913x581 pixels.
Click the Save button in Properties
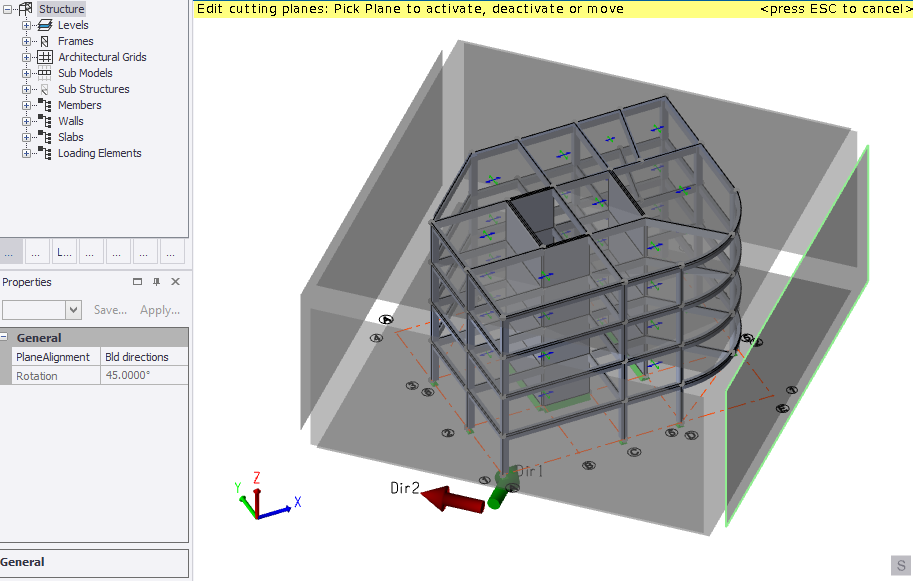pyautogui.click(x=110, y=310)
